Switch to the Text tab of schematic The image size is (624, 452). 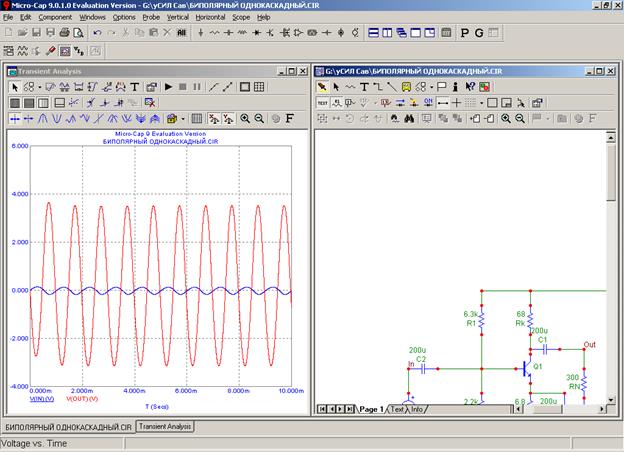click(x=397, y=409)
